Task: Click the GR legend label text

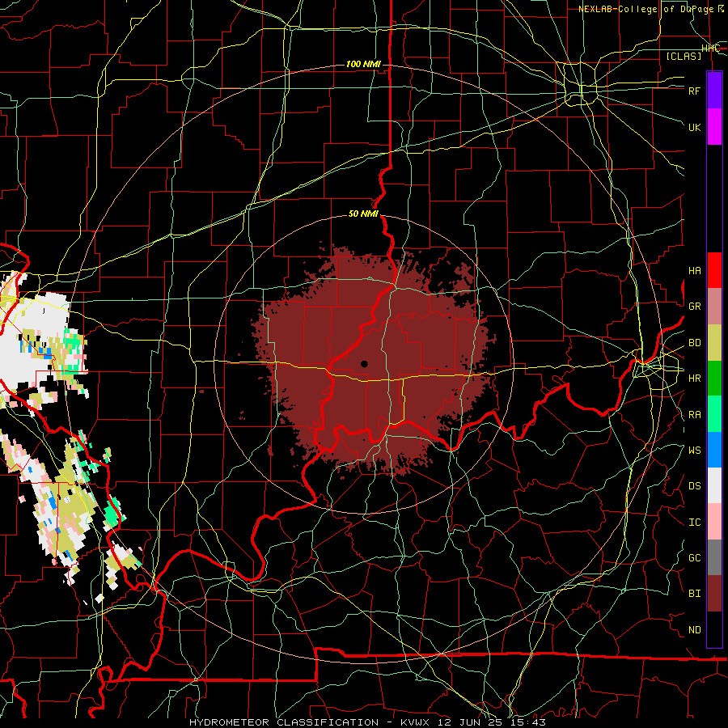Action: (695, 307)
